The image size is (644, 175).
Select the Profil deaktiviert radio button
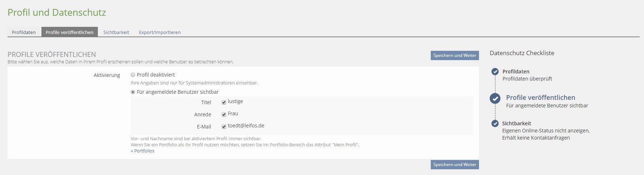(133, 75)
